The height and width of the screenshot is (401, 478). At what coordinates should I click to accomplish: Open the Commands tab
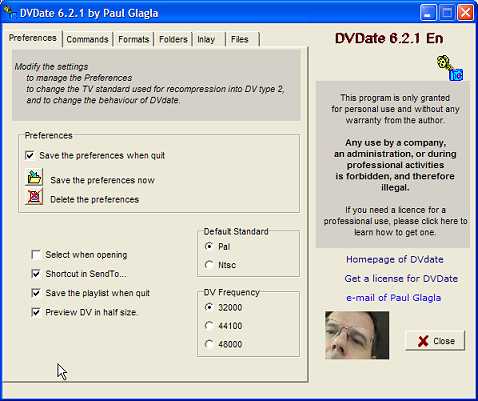(87, 39)
